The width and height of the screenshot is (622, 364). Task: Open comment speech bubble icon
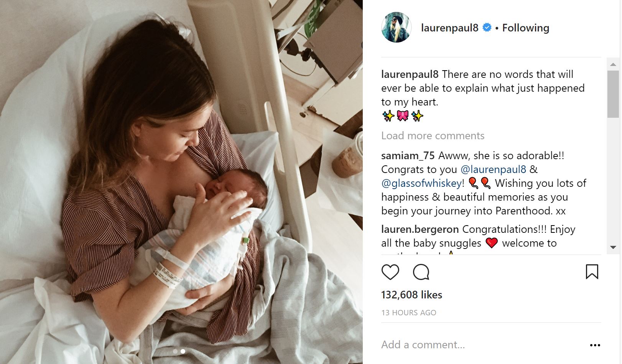pos(421,272)
